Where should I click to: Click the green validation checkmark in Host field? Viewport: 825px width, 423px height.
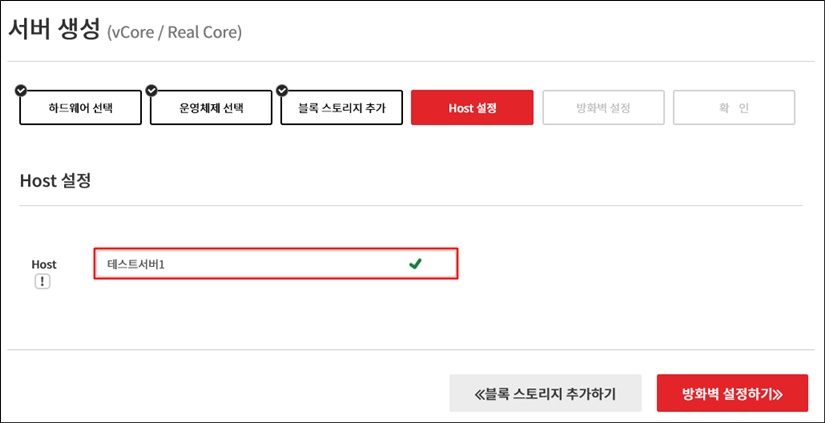pyautogui.click(x=415, y=264)
